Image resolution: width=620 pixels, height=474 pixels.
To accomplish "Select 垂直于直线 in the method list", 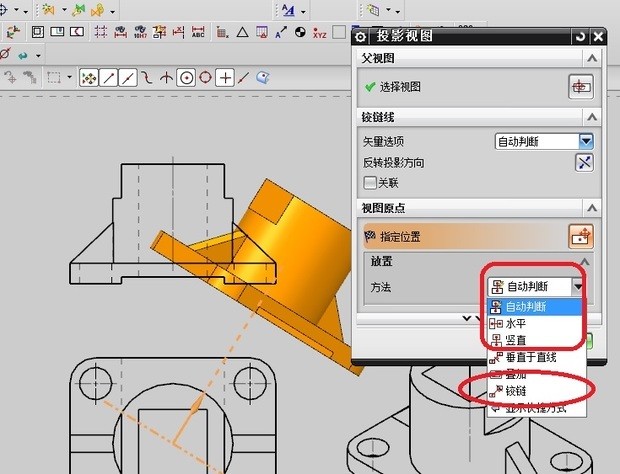I will pos(530,357).
